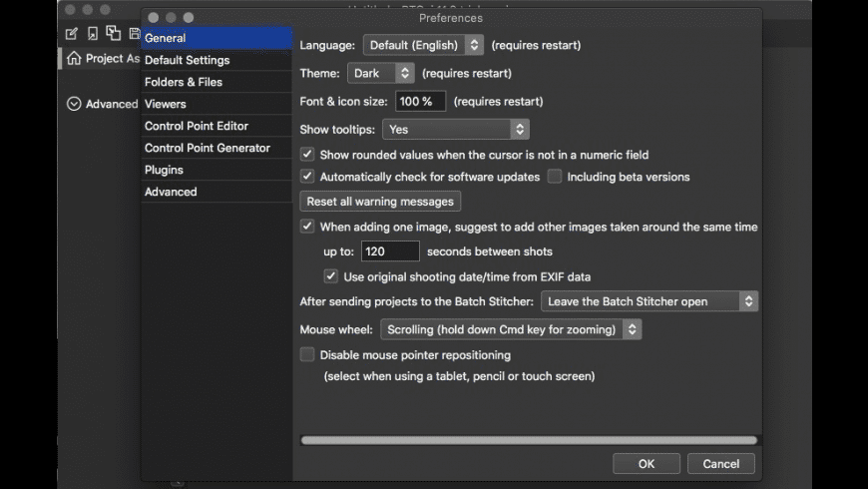Toggle Automatically check for software updates

307,177
